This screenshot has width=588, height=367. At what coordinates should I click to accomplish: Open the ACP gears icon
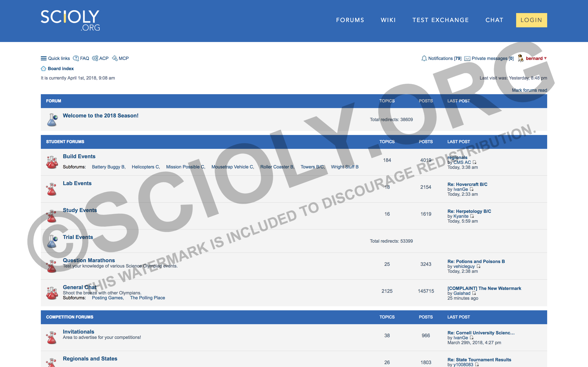[x=95, y=58]
